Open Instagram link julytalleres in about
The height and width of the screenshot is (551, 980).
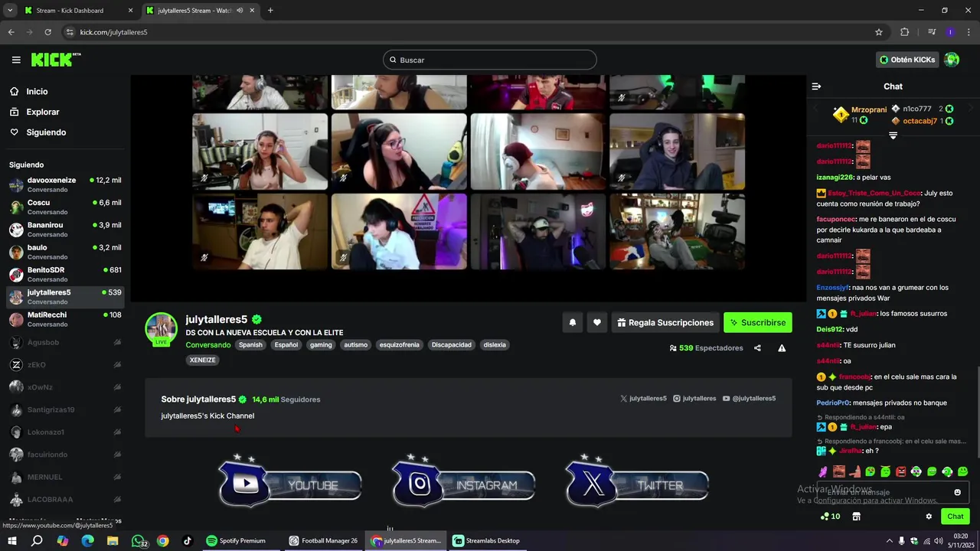click(x=694, y=399)
